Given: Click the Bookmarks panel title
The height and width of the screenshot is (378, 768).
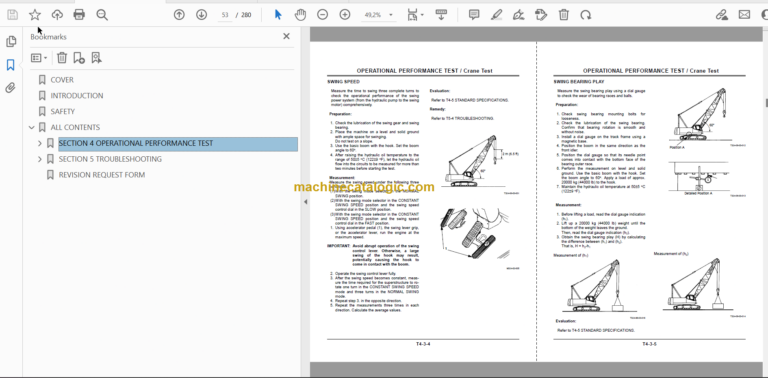Looking at the screenshot, I should pos(48,37).
